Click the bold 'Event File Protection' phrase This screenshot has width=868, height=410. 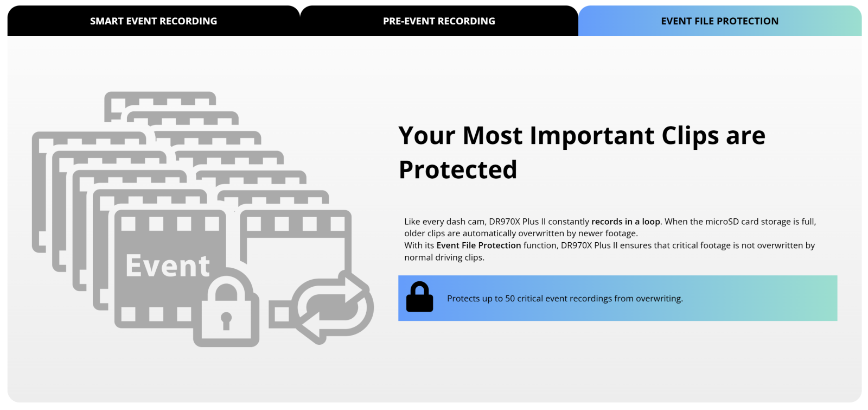pyautogui.click(x=478, y=245)
